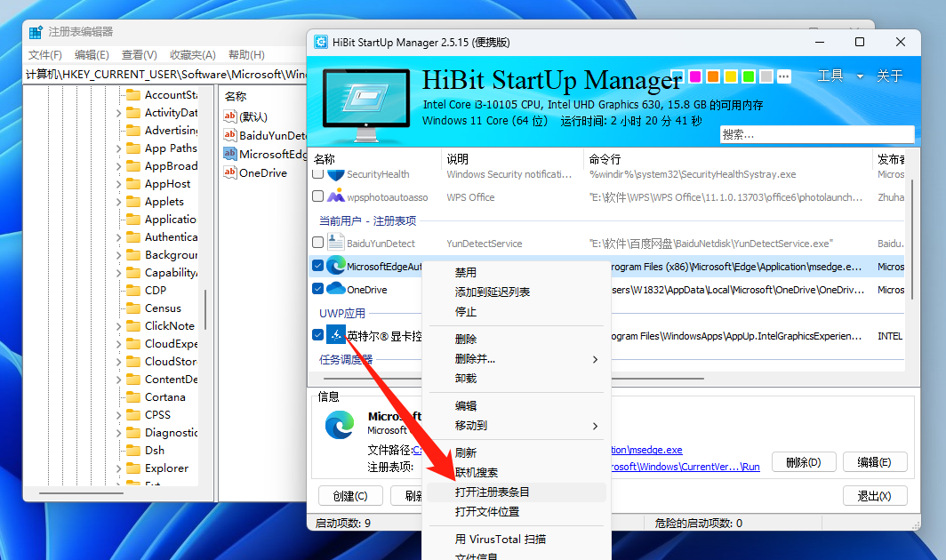Image resolution: width=946 pixels, height=560 pixels.
Task: Expand the CloudStor registry key
Action: point(119,362)
